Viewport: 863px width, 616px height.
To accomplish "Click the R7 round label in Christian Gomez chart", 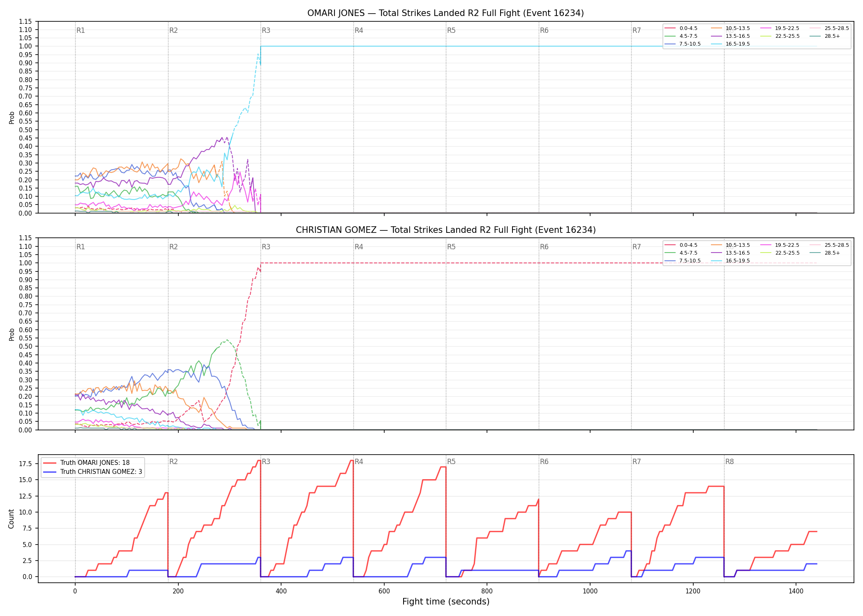I will (x=637, y=247).
